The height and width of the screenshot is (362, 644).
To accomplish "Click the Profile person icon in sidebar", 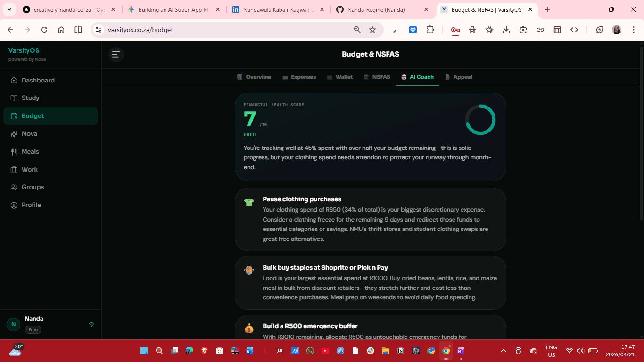I will pyautogui.click(x=14, y=205).
